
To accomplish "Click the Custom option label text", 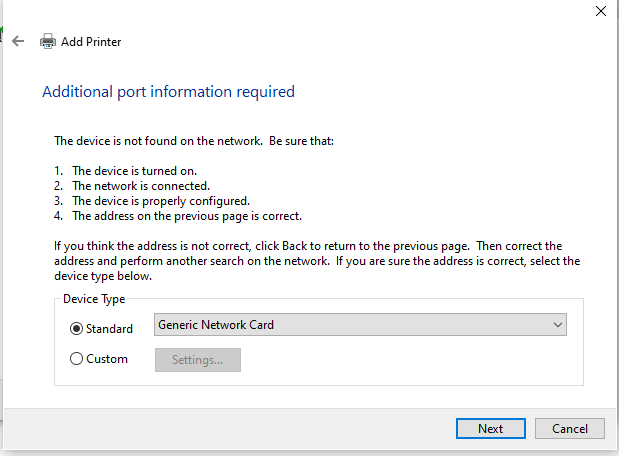I will click(x=107, y=359).
